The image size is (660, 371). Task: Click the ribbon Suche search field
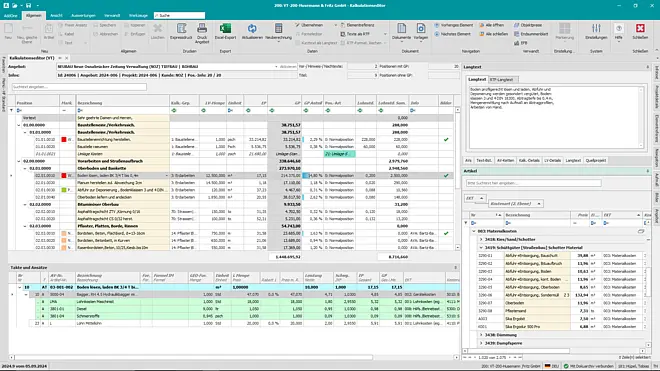coord(180,16)
